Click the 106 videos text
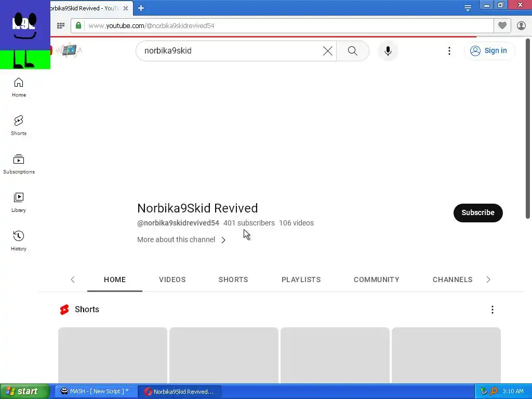 [296, 223]
